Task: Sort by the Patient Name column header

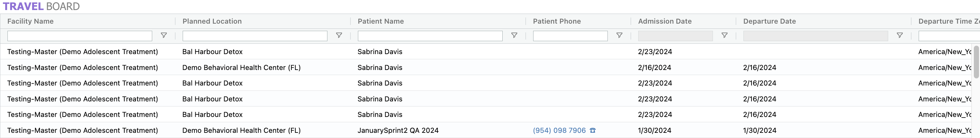Action: point(380,21)
